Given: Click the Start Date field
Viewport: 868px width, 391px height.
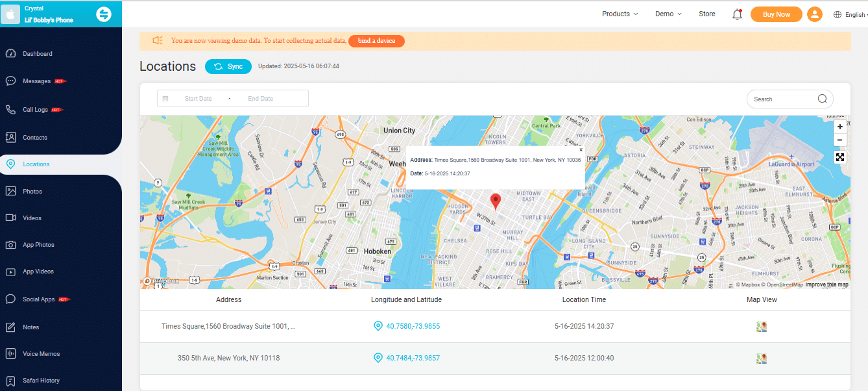Looking at the screenshot, I should pyautogui.click(x=198, y=99).
